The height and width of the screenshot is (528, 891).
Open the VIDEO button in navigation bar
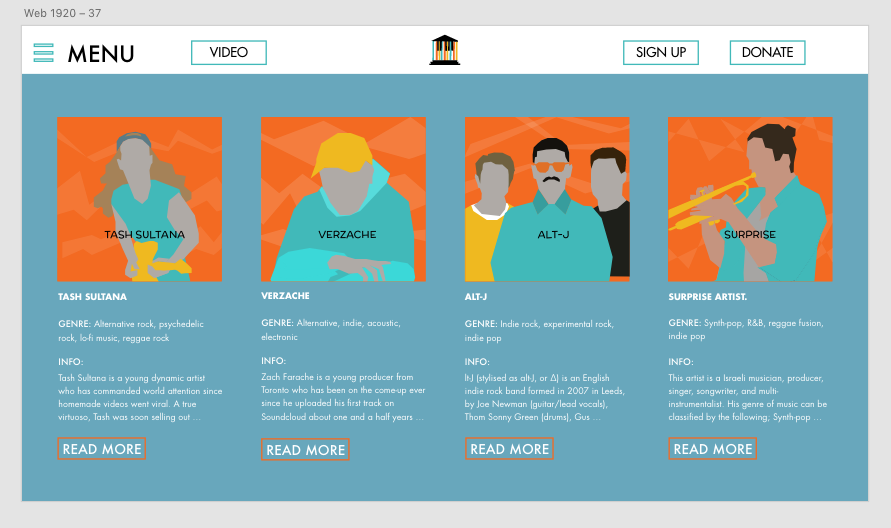point(228,52)
